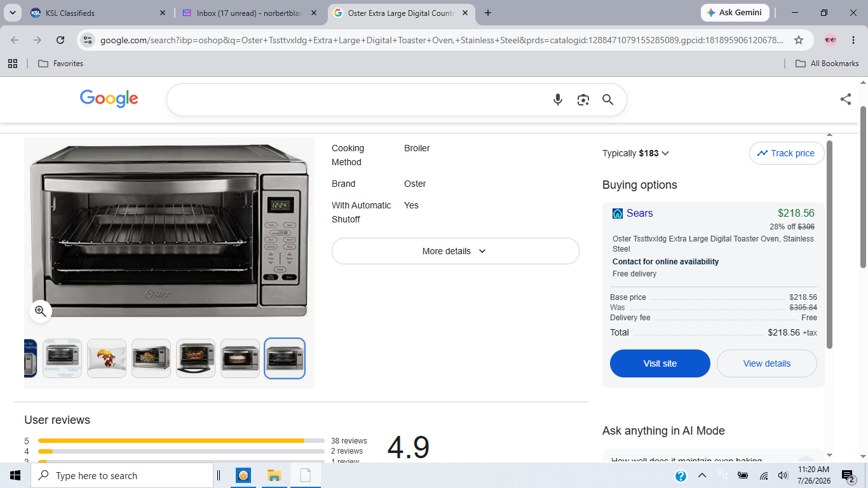868x488 pixels.
Task: Click the buying options panel scrollbar
Action: tap(829, 245)
